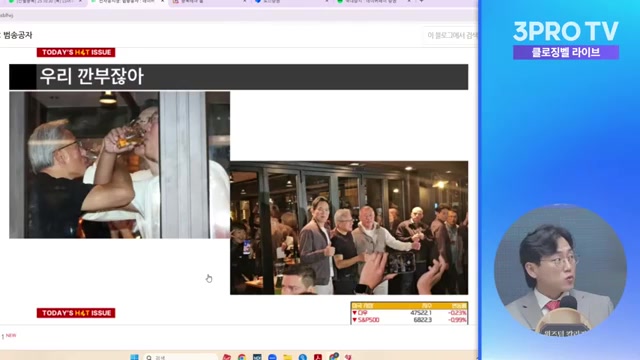Image resolution: width=640 pixels, height=360 pixels.
Task: Click the red NEW label at bottom left
Action: coord(11,335)
